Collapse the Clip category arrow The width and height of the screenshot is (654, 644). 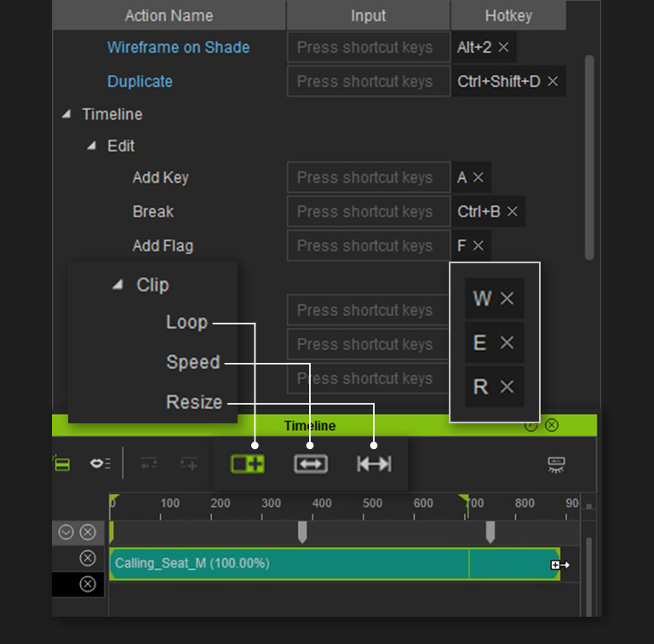[118, 285]
